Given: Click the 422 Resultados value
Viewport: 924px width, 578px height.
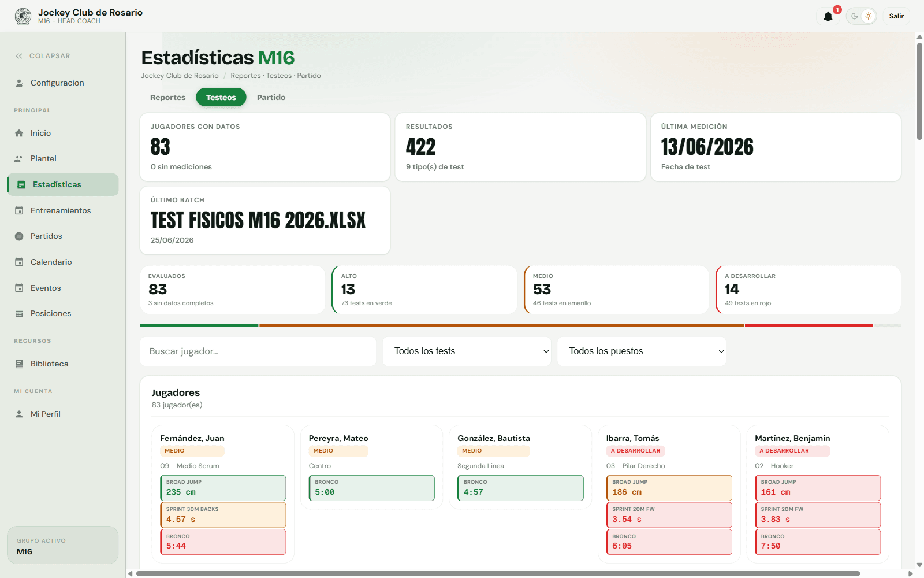Looking at the screenshot, I should point(421,147).
